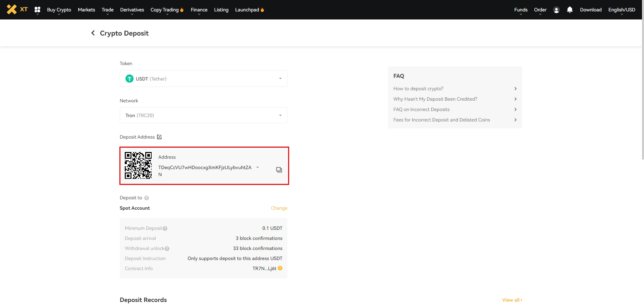Click the Download link
Image resolution: width=644 pixels, height=304 pixels.
(591, 10)
